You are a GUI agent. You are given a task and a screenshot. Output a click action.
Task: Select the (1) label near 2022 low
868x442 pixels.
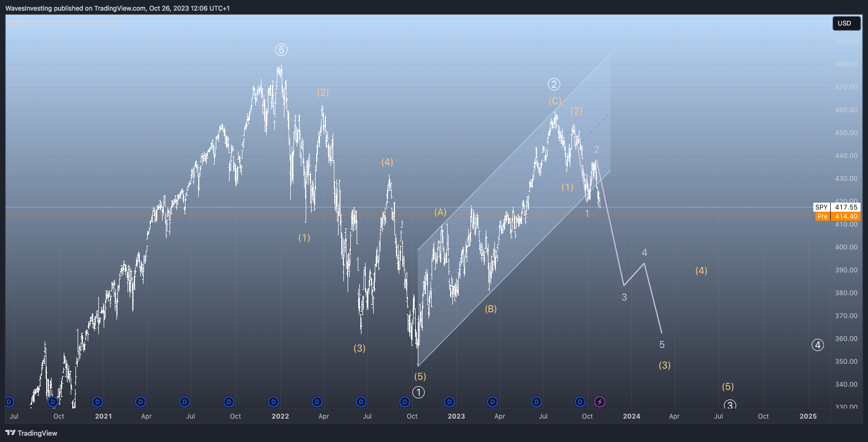point(304,238)
